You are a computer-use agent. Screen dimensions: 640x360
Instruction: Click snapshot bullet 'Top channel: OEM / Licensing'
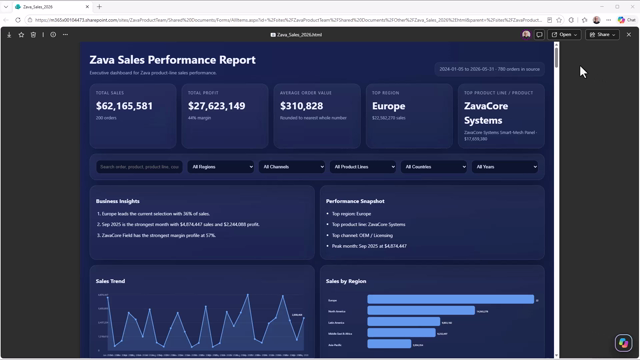[x=362, y=235]
